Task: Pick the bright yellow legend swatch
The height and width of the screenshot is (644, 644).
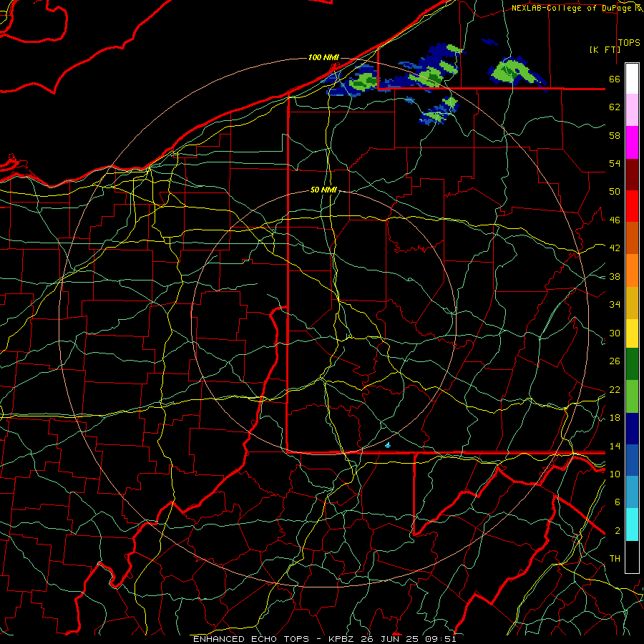Action: pos(632,333)
